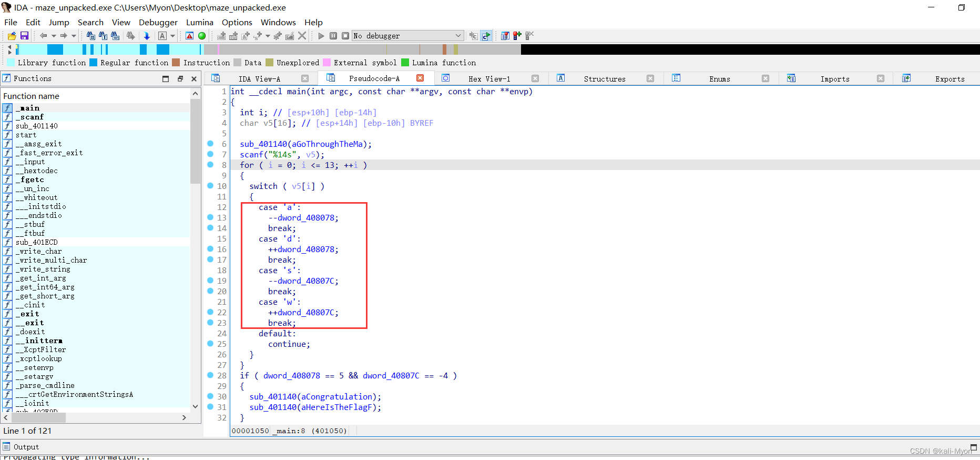
Task: Terminate the process with the stop button
Action: [x=345, y=36]
